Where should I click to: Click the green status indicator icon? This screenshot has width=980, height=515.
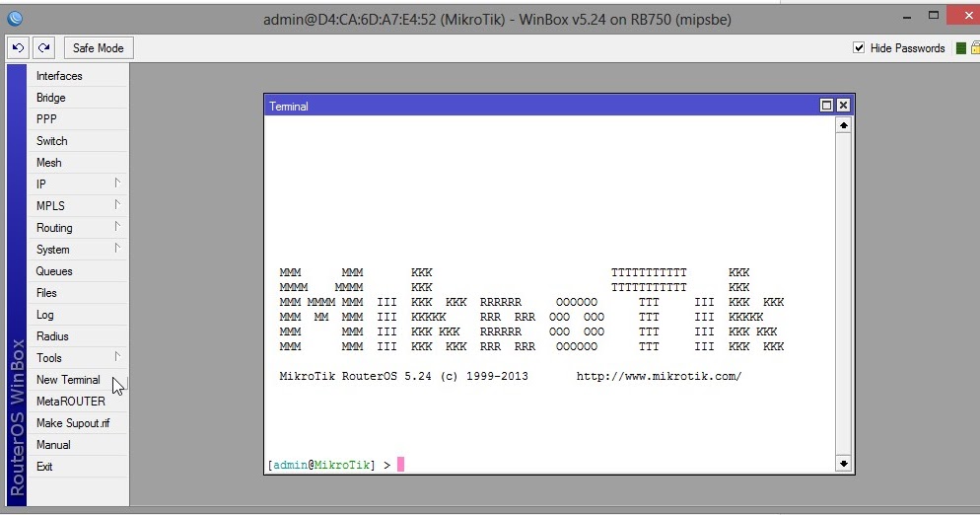[x=961, y=48]
